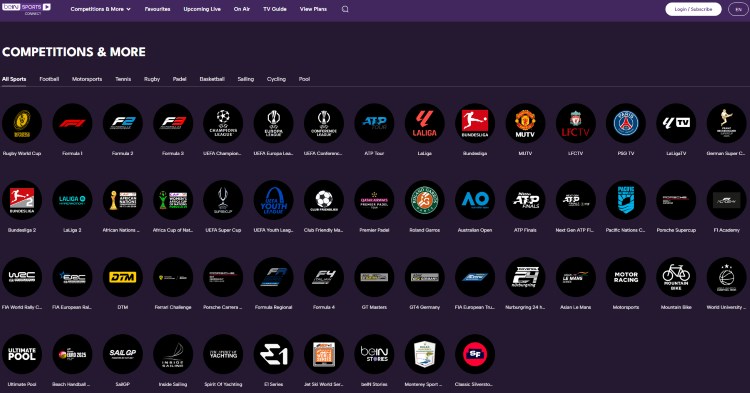Viewport: 750px width, 393px height.
Task: Open the PSG TV icon
Action: 626,123
